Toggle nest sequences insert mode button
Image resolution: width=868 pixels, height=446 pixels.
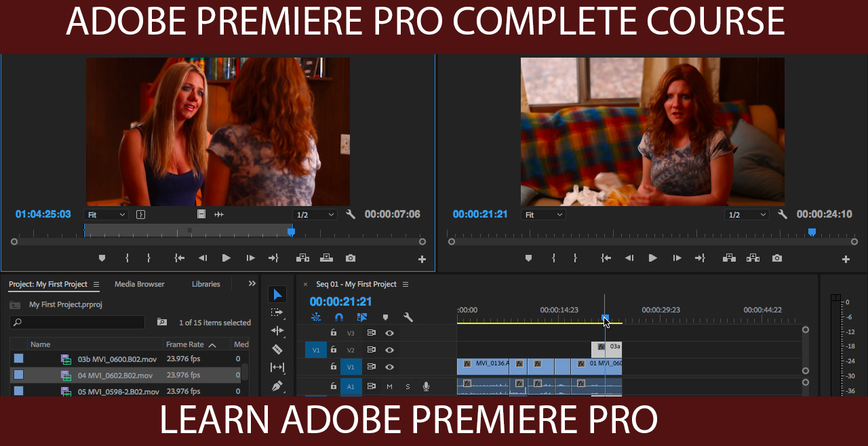(316, 317)
